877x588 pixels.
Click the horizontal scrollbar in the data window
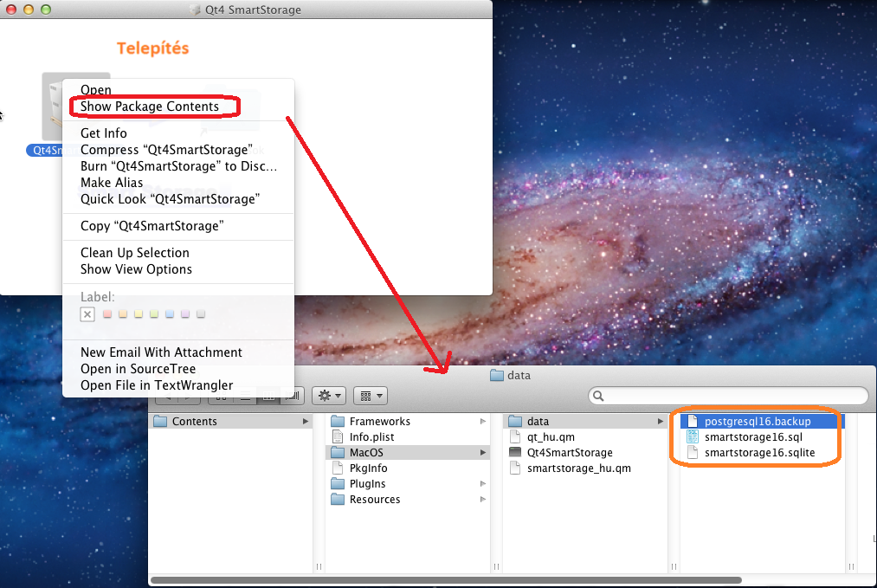pyautogui.click(x=447, y=580)
